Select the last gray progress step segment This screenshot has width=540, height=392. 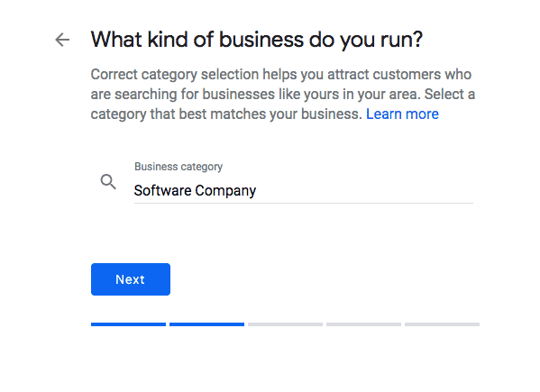pos(443,324)
